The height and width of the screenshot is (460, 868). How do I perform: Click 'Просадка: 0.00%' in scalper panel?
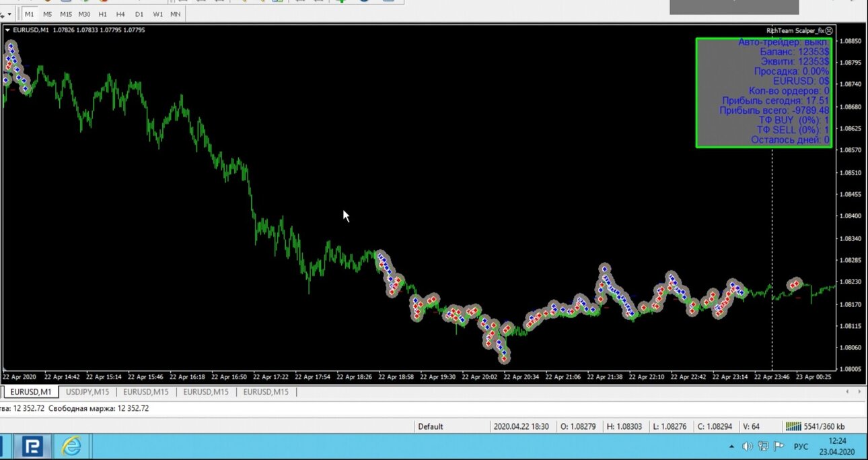pyautogui.click(x=791, y=71)
